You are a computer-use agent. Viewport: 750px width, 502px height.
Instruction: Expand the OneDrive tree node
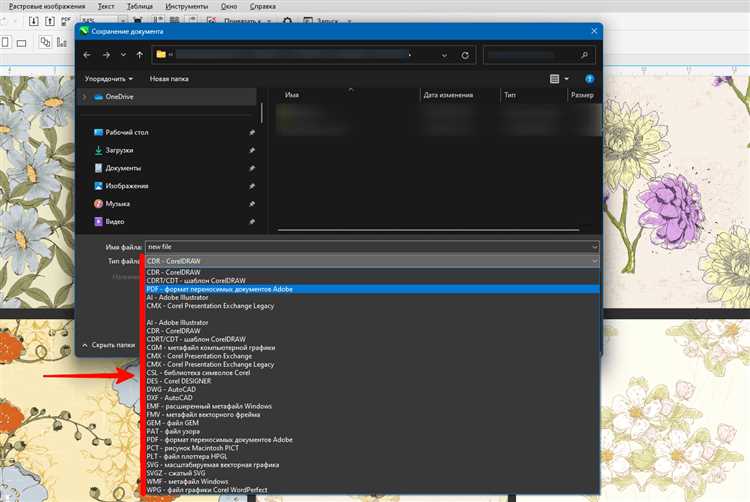coord(85,97)
